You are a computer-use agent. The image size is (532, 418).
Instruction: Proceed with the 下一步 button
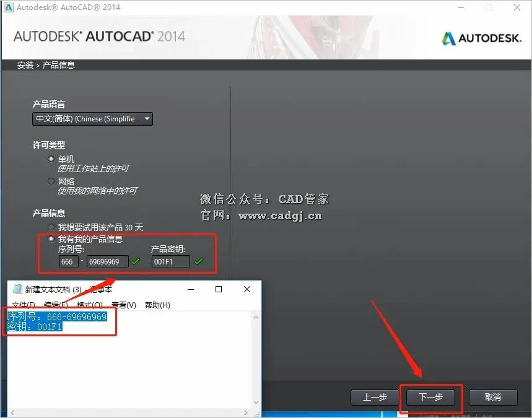(x=430, y=397)
